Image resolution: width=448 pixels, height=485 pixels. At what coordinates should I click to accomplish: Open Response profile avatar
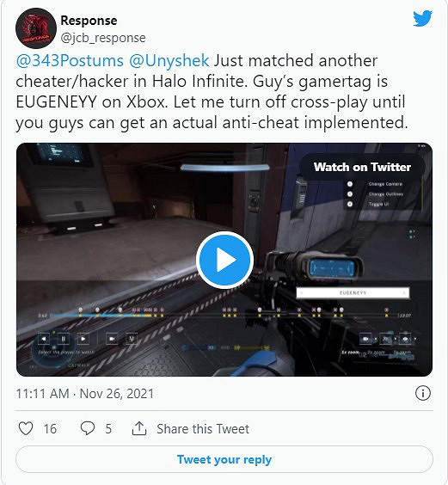tap(36, 28)
